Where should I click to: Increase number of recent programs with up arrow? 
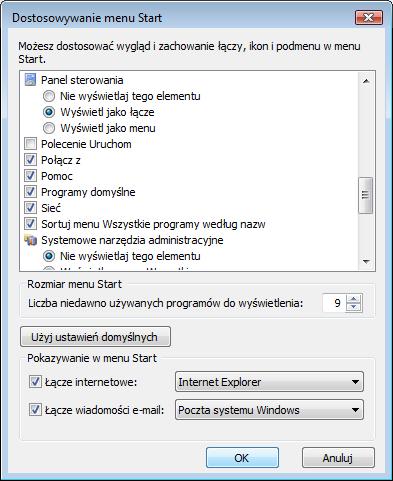coord(354,299)
